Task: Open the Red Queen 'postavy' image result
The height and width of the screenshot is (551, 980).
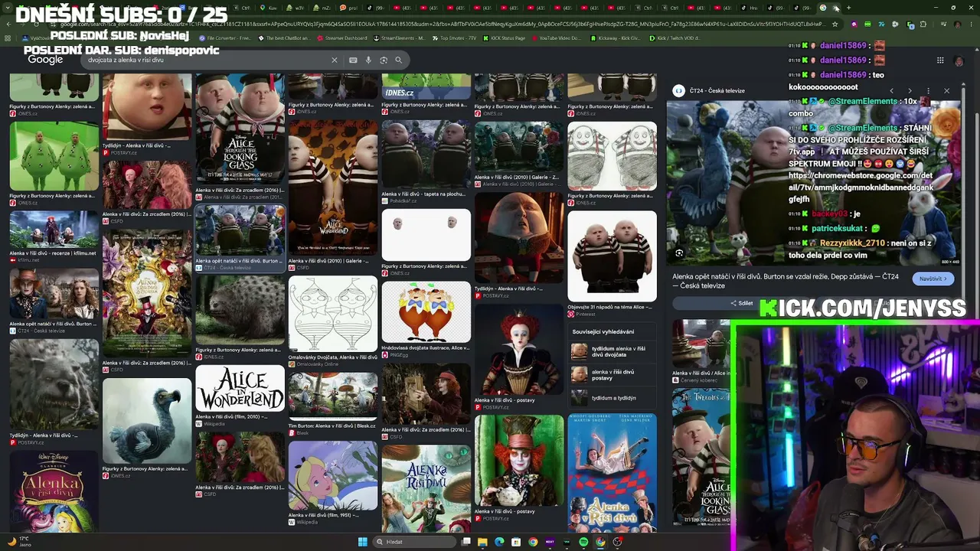Action: pyautogui.click(x=519, y=348)
